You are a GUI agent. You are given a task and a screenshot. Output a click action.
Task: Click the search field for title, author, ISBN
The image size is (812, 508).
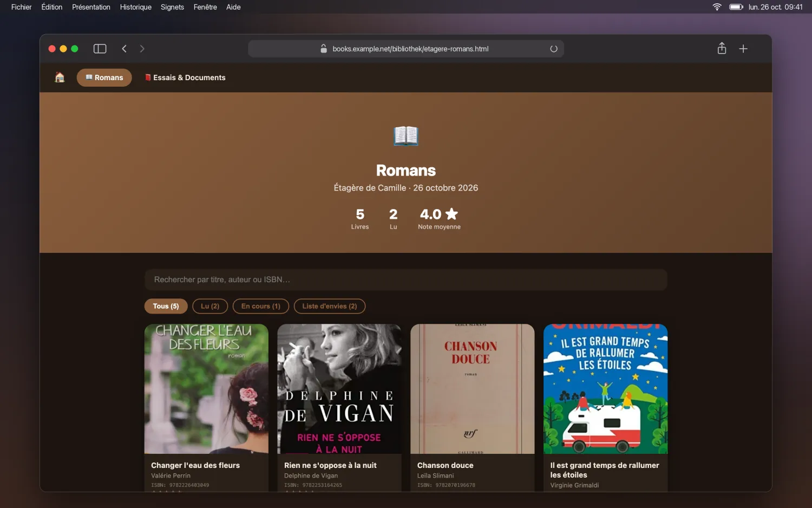[406, 279]
